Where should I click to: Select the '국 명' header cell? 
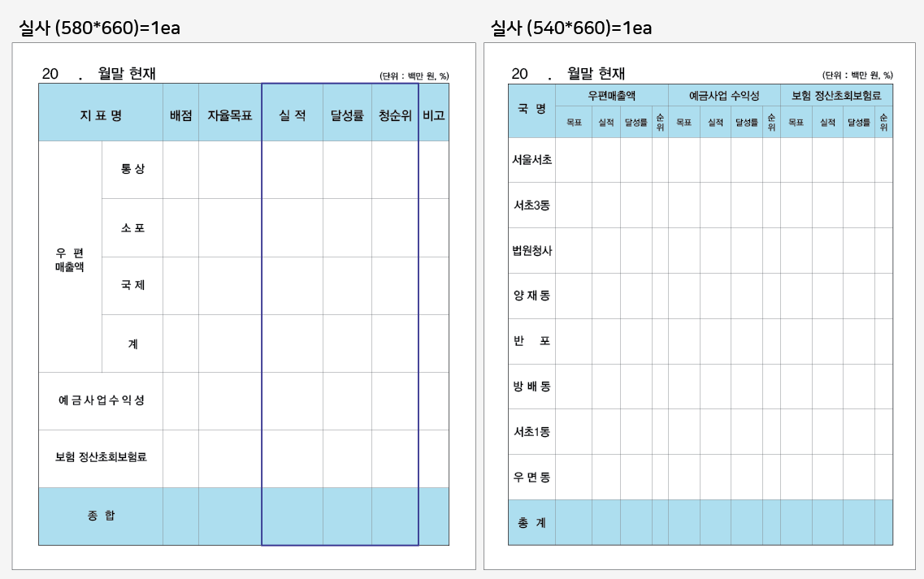coord(532,109)
